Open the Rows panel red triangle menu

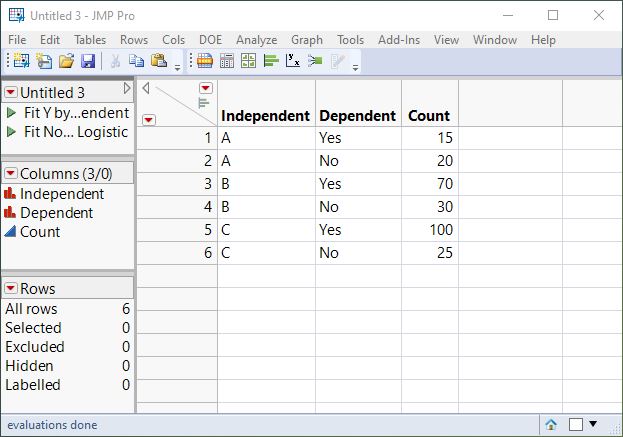click(11, 289)
